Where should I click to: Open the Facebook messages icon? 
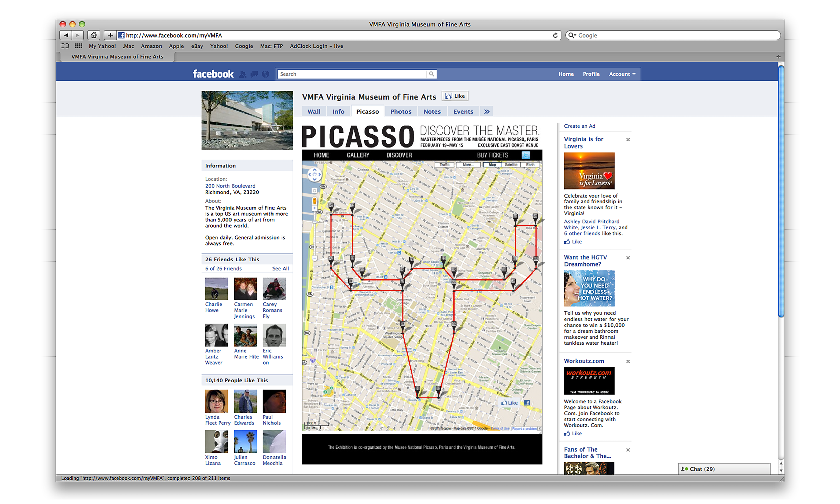pos(254,74)
